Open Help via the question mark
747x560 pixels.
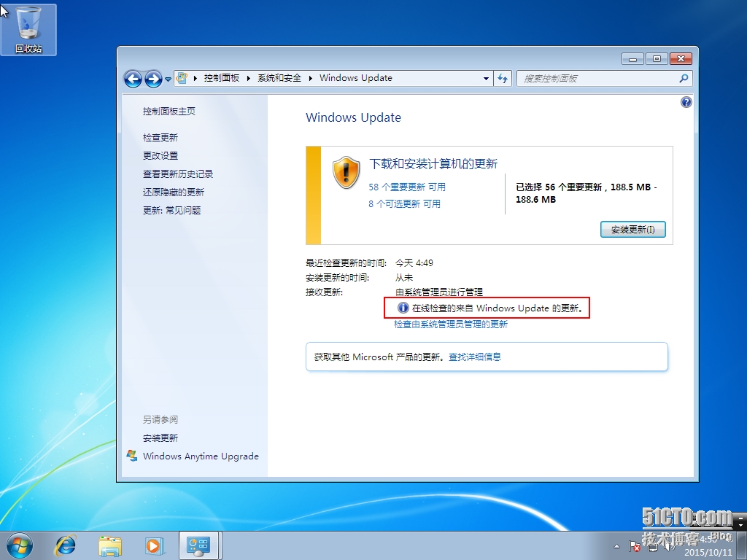tap(686, 102)
